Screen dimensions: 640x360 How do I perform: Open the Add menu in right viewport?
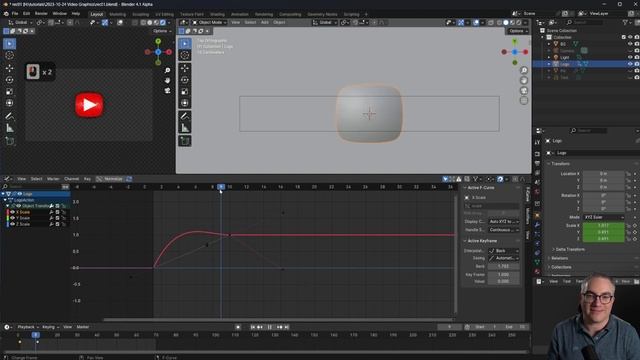pyautogui.click(x=264, y=22)
